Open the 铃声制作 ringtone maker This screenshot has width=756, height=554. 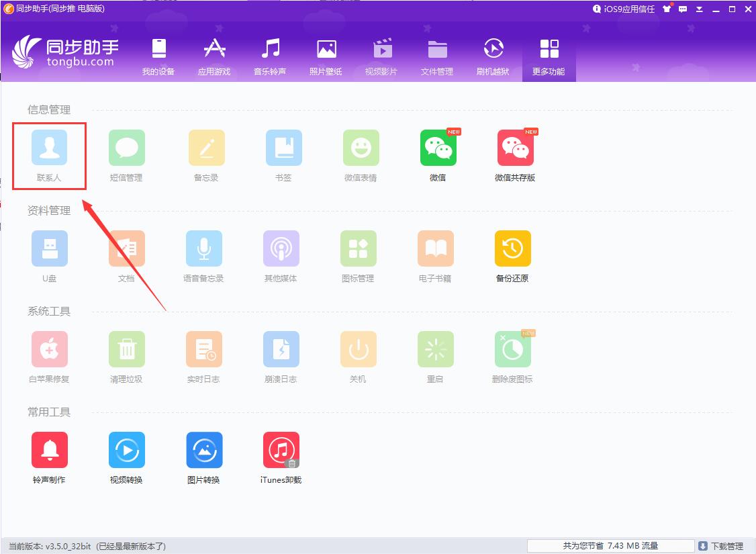tap(49, 451)
